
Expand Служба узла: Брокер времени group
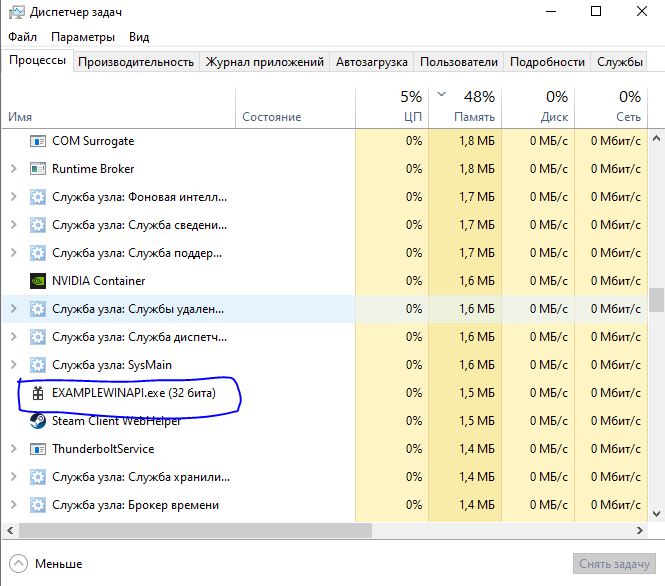pos(14,505)
